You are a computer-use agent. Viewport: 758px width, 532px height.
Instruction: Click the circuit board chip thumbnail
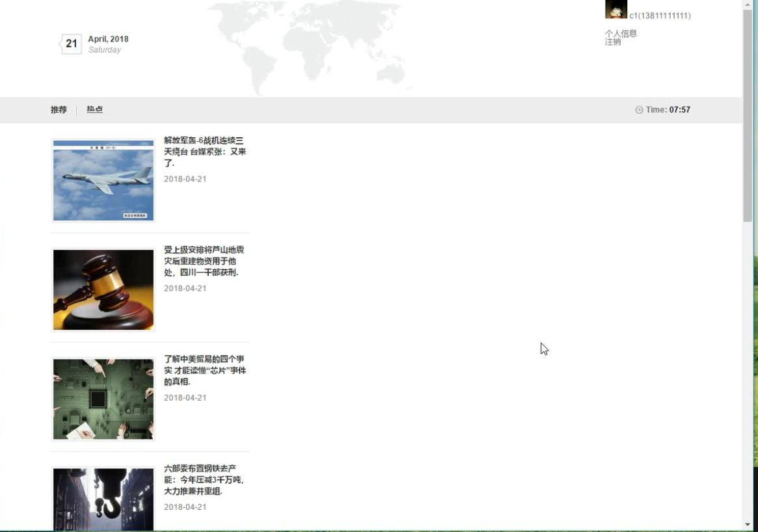(x=103, y=399)
